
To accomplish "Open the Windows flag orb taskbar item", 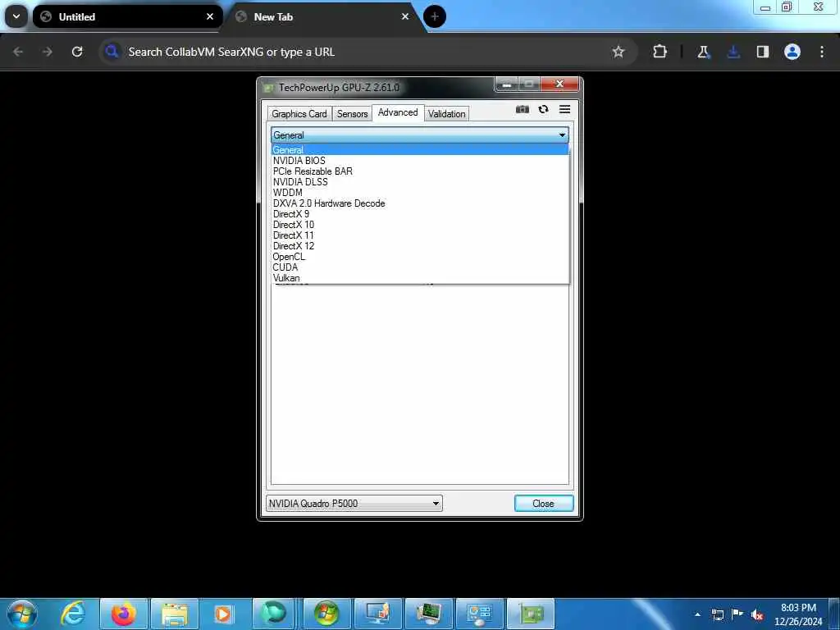I will tap(326, 614).
